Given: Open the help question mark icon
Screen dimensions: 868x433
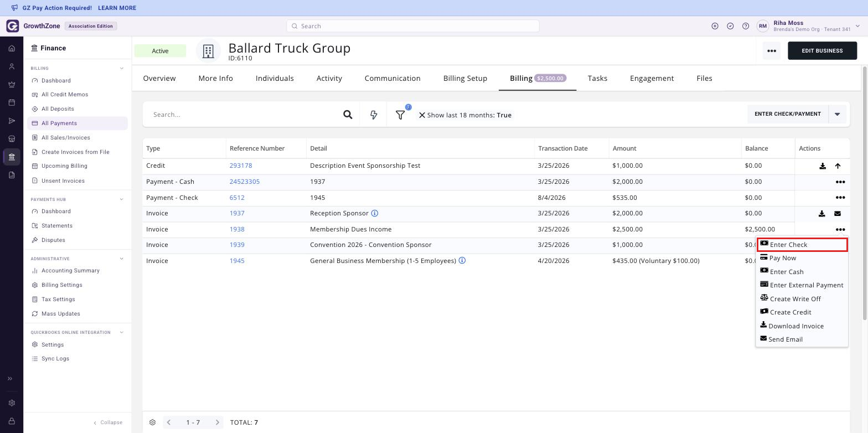Looking at the screenshot, I should (746, 26).
